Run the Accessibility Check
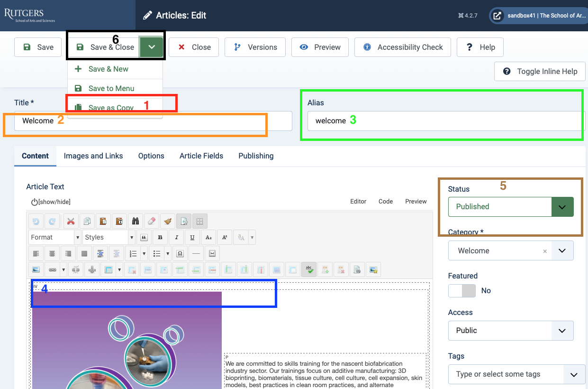588x389 pixels. pyautogui.click(x=403, y=47)
